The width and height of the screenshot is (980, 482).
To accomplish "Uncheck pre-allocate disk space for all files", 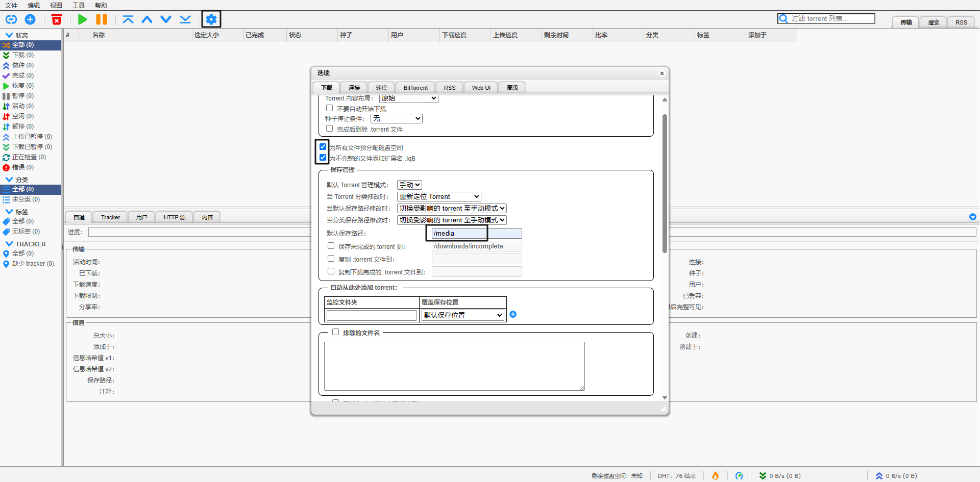I will tap(323, 147).
